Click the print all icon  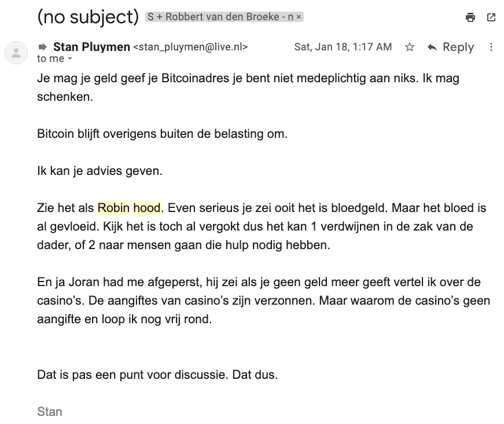coord(470,17)
